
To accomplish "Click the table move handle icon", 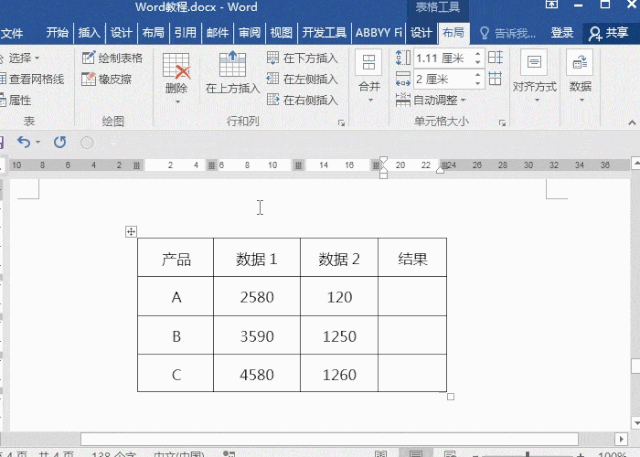I will [131, 232].
